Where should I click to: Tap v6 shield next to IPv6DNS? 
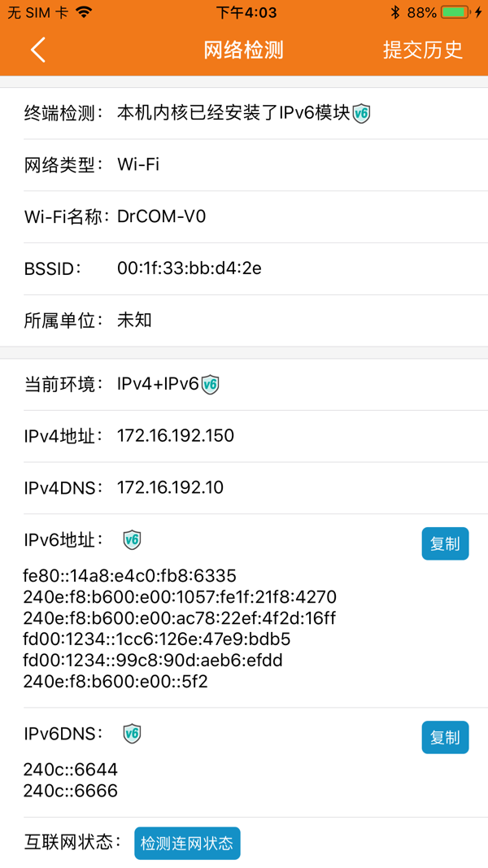pyautogui.click(x=132, y=734)
